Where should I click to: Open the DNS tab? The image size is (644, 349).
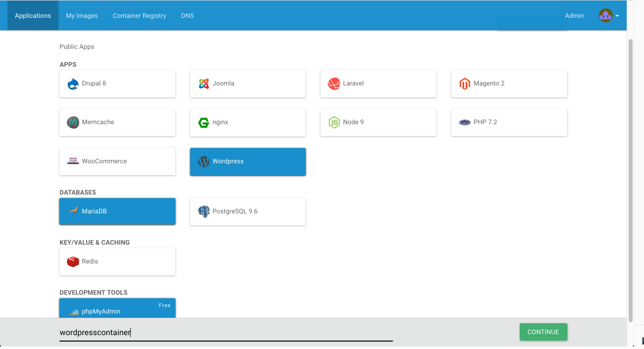point(187,15)
